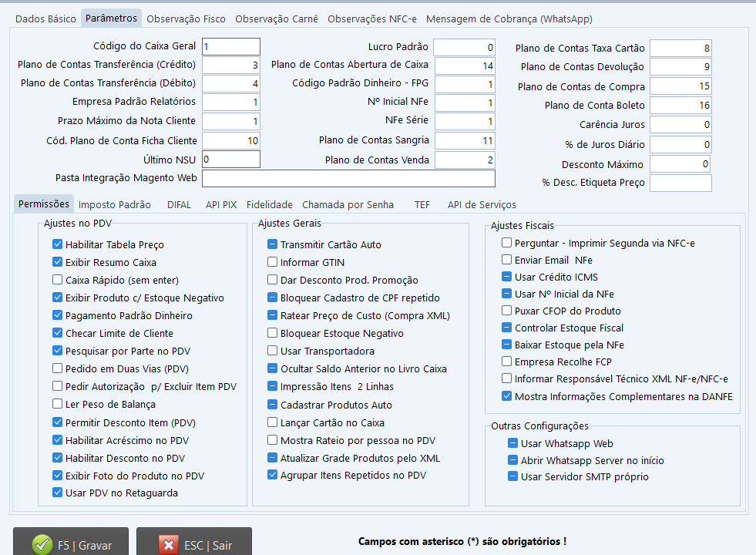Toggle Abrir Whatsapp Server no início
Screen dimensions: 756x555
(512, 460)
